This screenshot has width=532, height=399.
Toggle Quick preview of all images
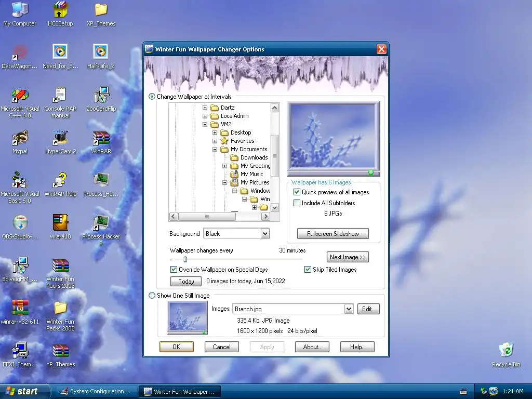(297, 192)
